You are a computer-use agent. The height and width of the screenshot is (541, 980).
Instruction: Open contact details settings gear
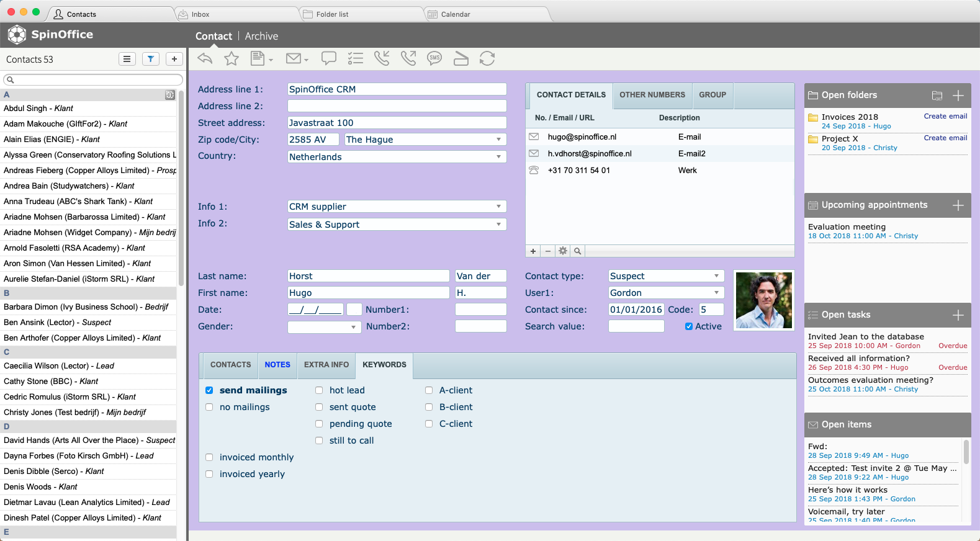click(x=563, y=251)
